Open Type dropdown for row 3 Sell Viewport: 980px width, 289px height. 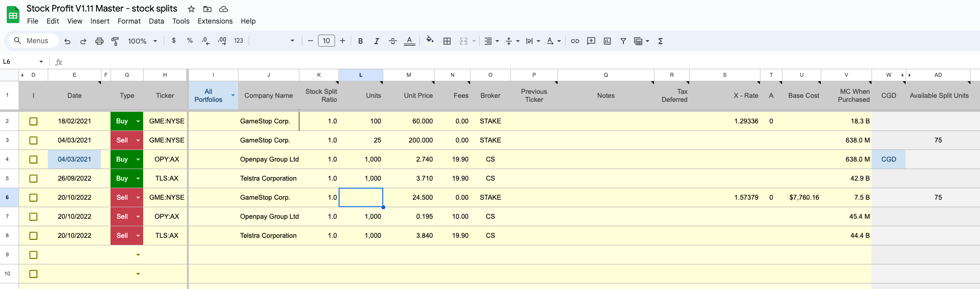[138, 140]
